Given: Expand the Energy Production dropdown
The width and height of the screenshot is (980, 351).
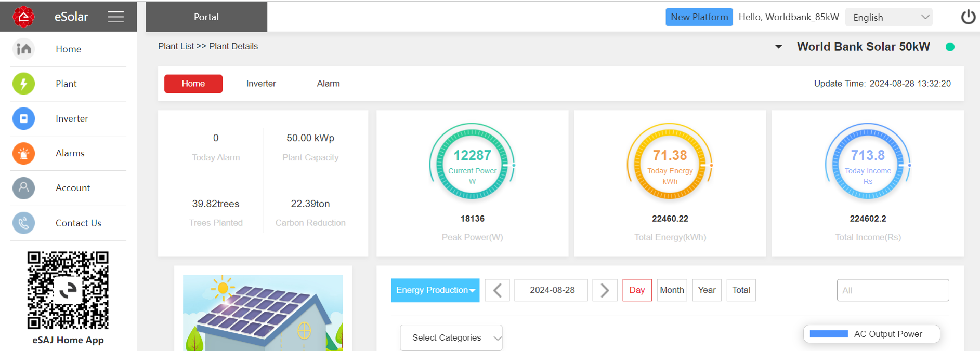Looking at the screenshot, I should tap(435, 290).
